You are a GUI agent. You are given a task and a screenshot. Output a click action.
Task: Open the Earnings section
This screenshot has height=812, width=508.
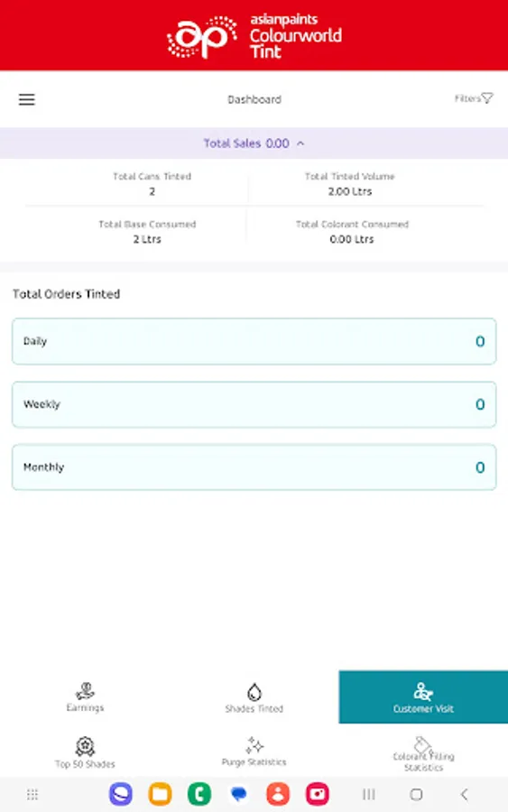coord(85,697)
